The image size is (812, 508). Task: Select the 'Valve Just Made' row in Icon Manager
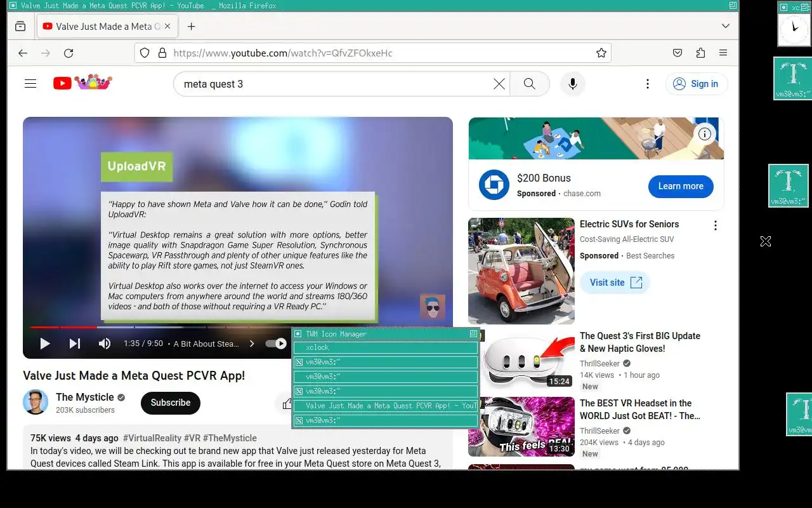tap(385, 406)
